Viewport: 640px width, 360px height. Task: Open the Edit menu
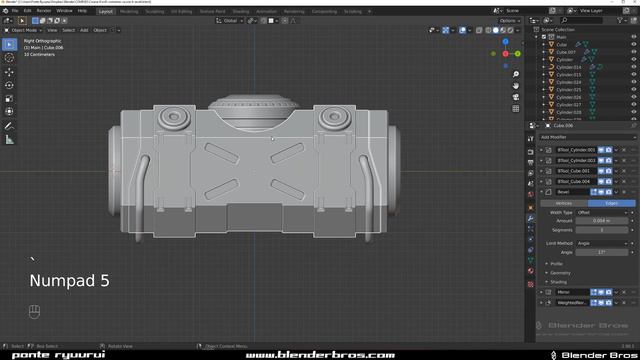coord(27,11)
